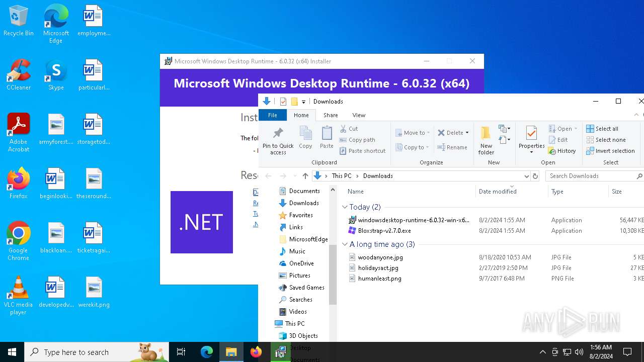Click the Paste ribbon button
Screen dimensions: 644x362
pos(327,138)
